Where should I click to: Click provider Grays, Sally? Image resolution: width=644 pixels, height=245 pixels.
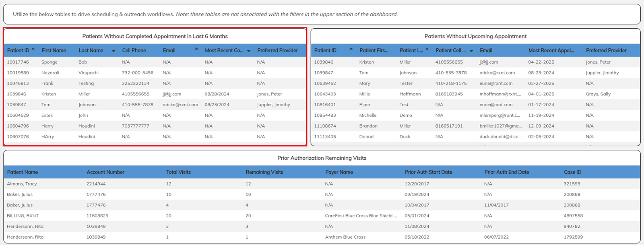598,94
